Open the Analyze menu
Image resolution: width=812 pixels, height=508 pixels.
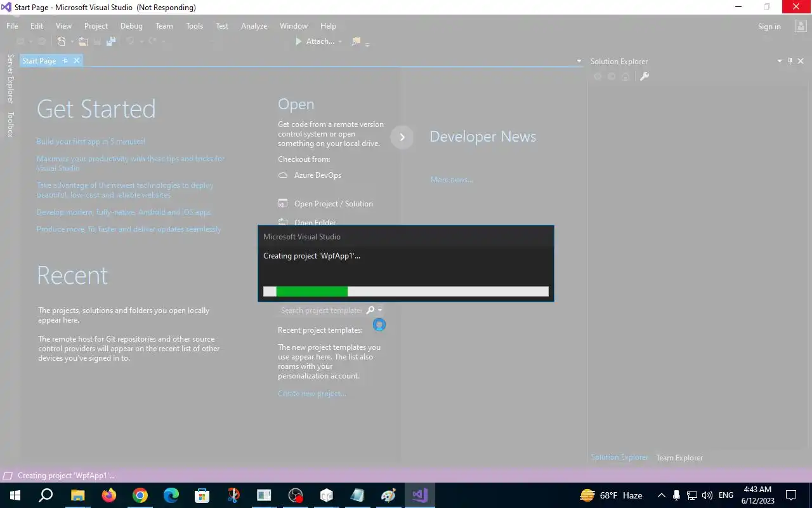(254, 26)
